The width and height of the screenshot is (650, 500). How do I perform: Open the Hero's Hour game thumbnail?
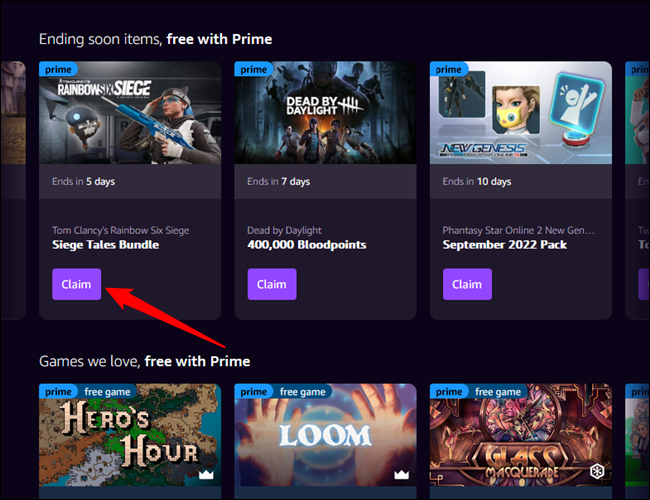tap(130, 434)
